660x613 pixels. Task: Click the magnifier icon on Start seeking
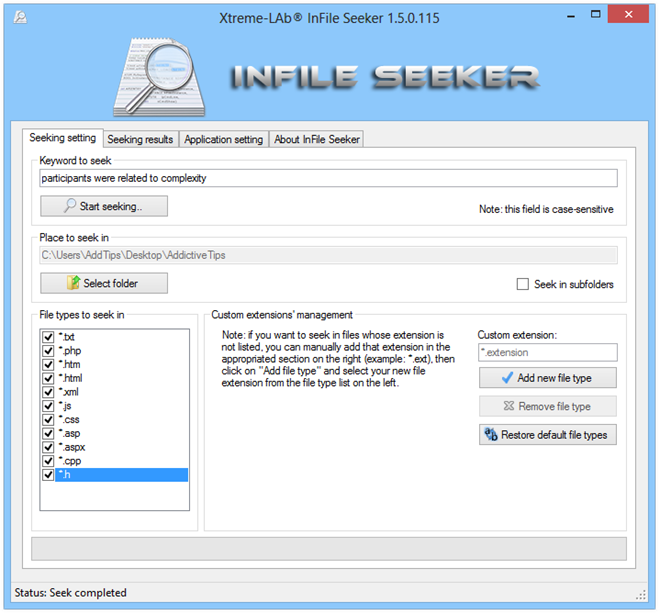pyautogui.click(x=70, y=206)
